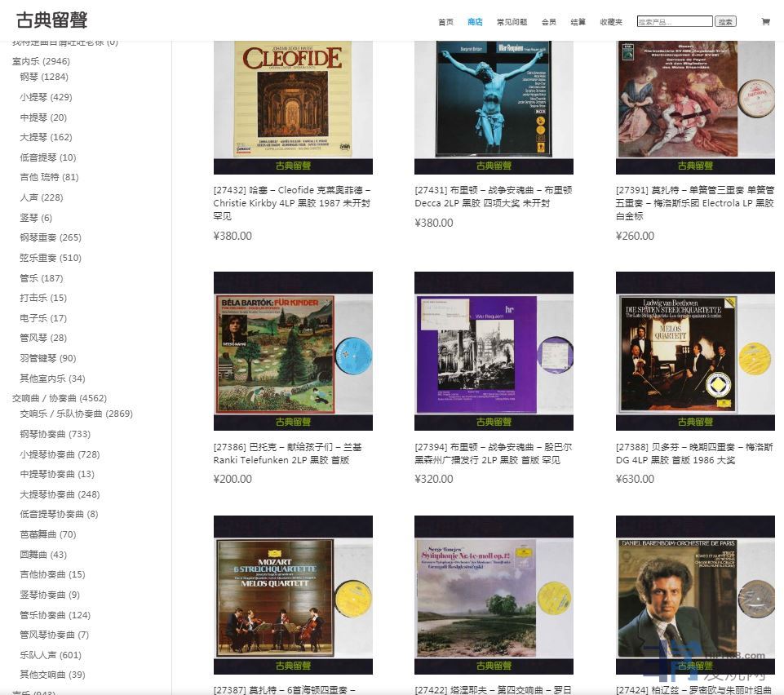
Task: Click the 搜索 search button
Action: click(x=725, y=22)
